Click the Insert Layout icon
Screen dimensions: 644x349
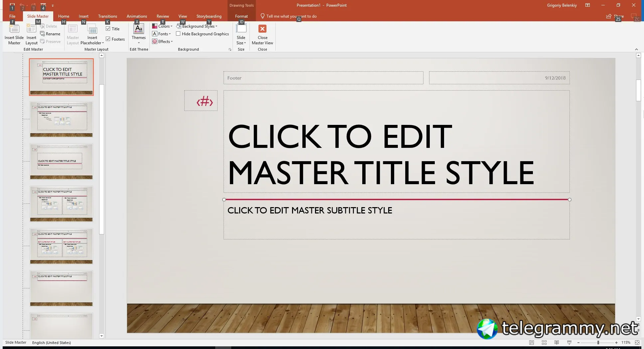31,29
